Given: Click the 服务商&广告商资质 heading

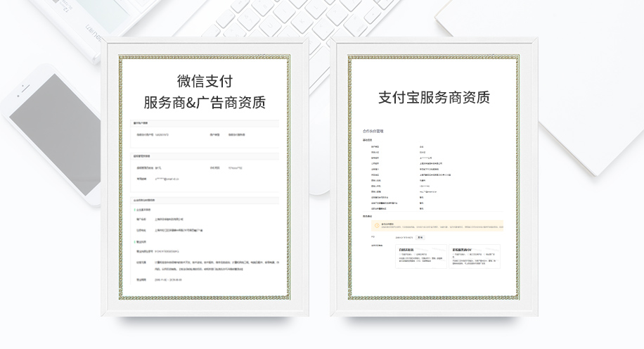Looking at the screenshot, I should tap(204, 103).
